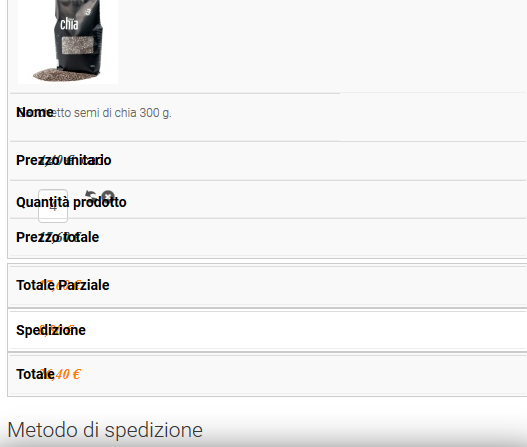Click the orange subtotal amount behind Totale Parziale

[60, 286]
